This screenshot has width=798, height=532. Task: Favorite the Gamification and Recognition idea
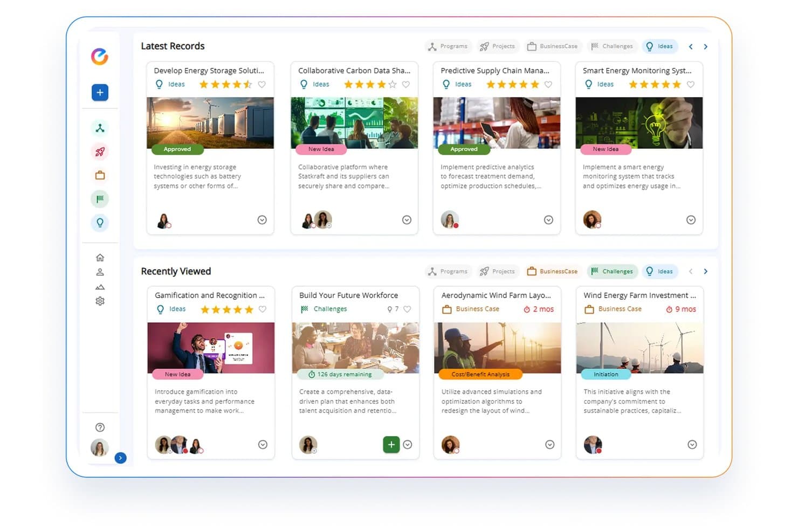(x=263, y=309)
